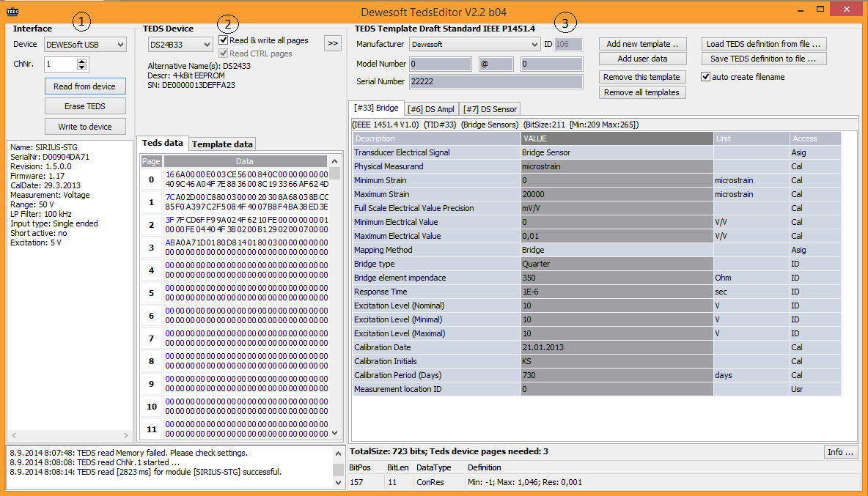This screenshot has width=868, height=496.
Task: Click the Description column header
Action: pyautogui.click(x=436, y=138)
